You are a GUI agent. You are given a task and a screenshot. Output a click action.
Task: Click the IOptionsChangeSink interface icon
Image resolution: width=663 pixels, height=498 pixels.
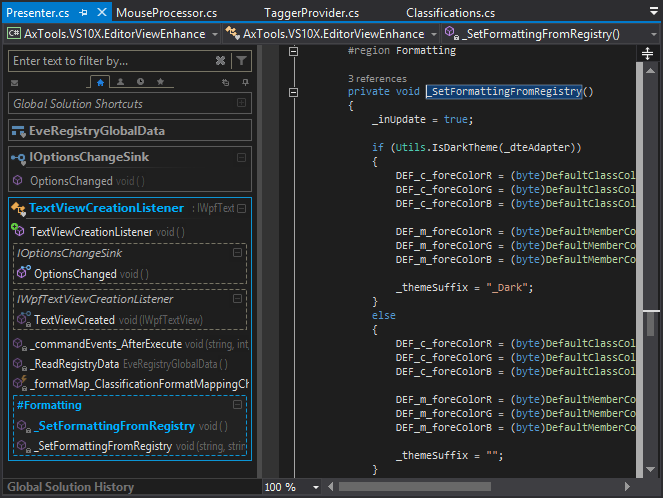[x=18, y=159]
